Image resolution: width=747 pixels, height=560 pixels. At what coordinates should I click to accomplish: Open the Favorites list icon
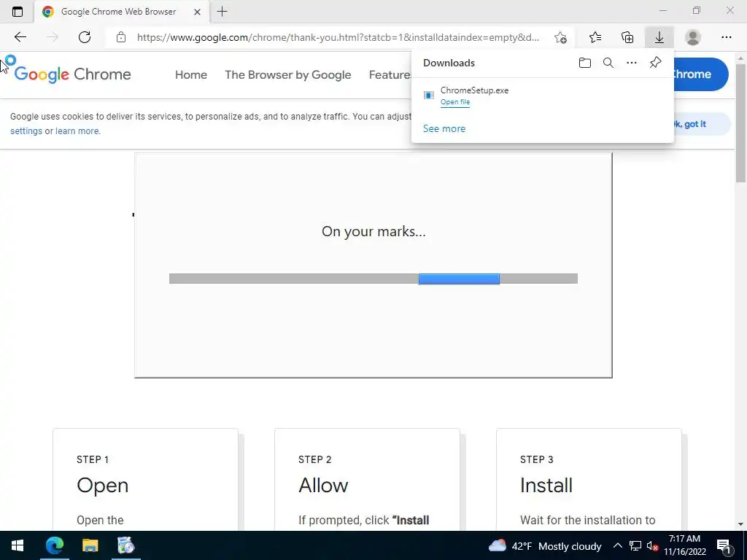coord(595,37)
